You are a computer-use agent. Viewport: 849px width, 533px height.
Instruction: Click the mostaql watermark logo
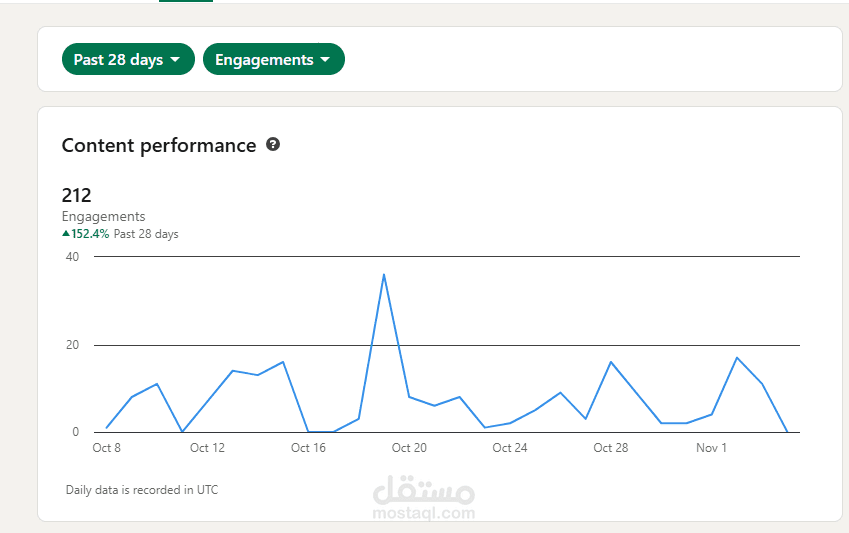(x=423, y=490)
